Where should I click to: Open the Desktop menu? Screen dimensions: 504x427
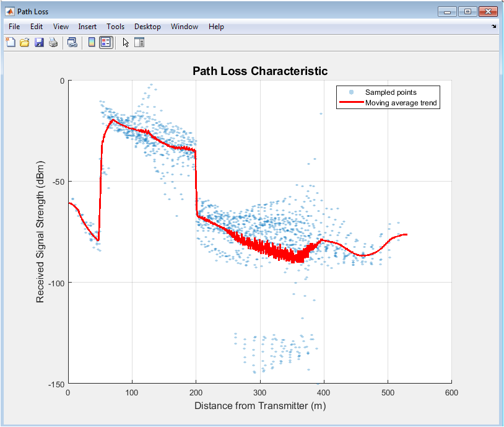[147, 27]
